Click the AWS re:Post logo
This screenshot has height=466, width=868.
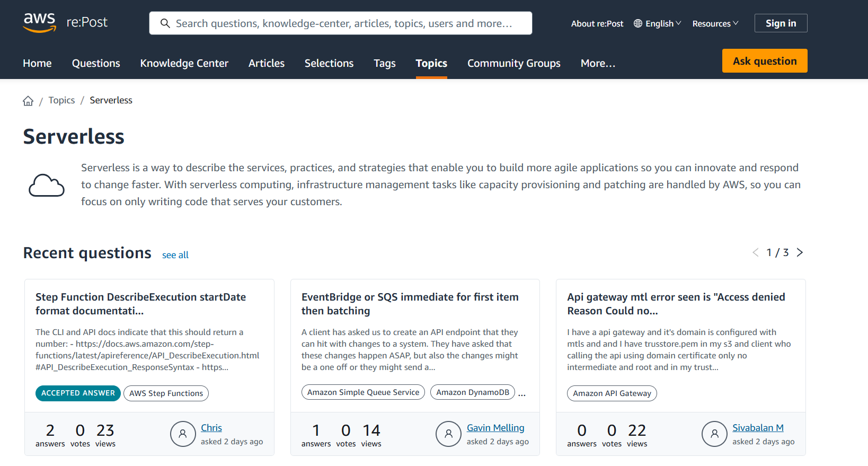65,22
